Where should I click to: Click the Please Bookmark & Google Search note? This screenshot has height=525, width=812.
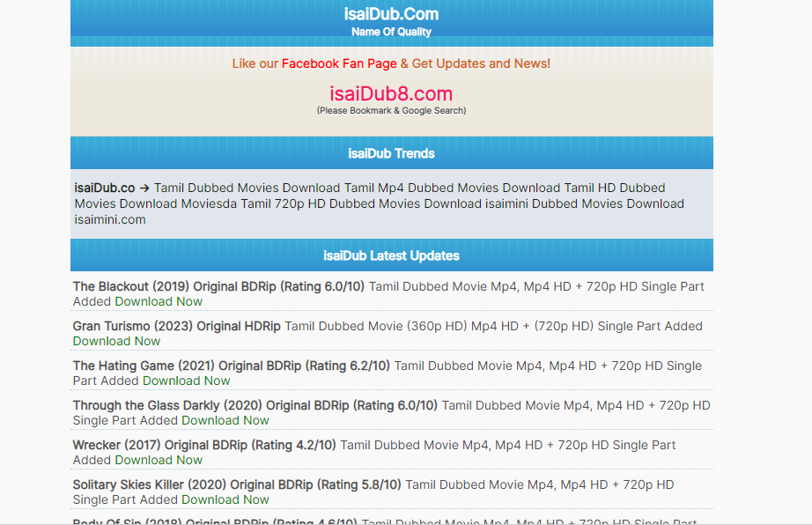[392, 111]
